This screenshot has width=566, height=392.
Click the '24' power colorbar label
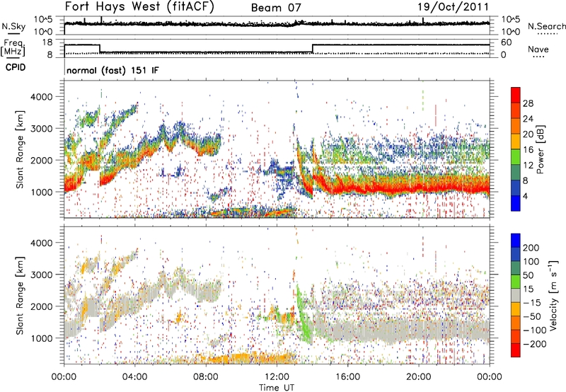click(x=528, y=119)
